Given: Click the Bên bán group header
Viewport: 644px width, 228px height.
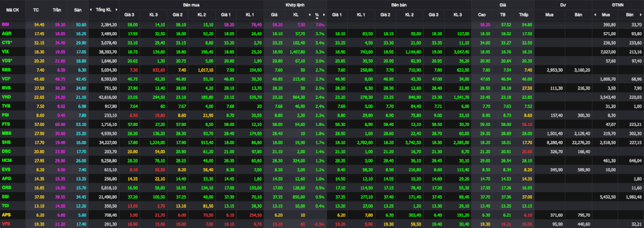Looking at the screenshot, I should 399,4.
